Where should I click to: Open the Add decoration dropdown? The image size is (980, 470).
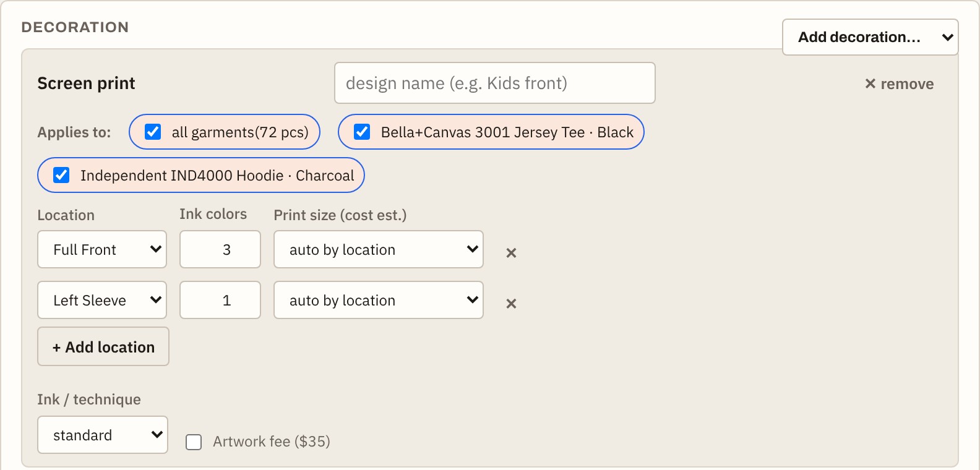870,37
